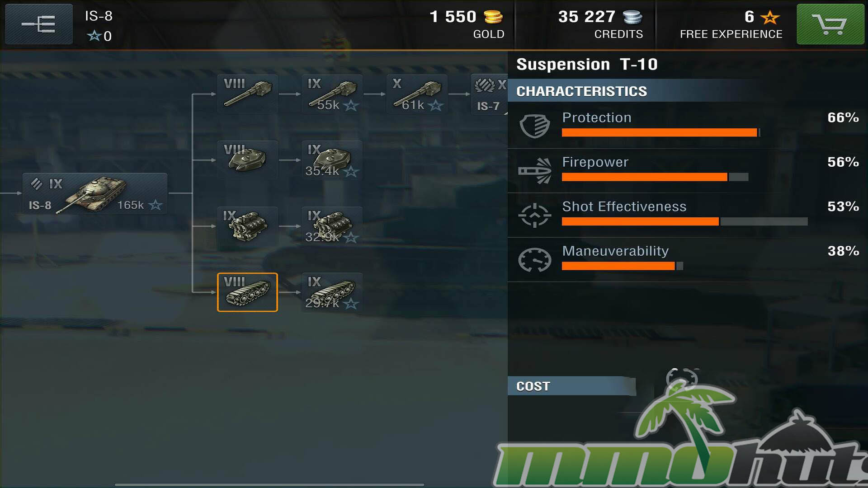This screenshot has height=488, width=868.
Task: Select the stock tier IX engine module
Action: tap(247, 226)
